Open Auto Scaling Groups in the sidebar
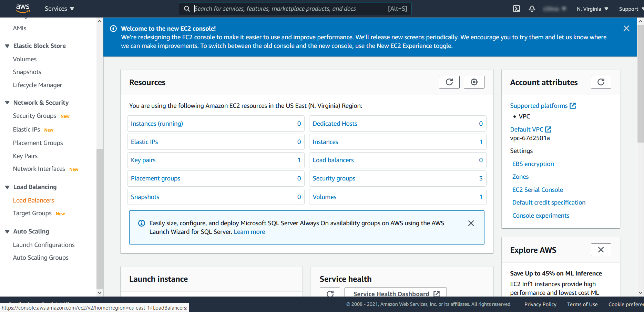 pos(41,258)
